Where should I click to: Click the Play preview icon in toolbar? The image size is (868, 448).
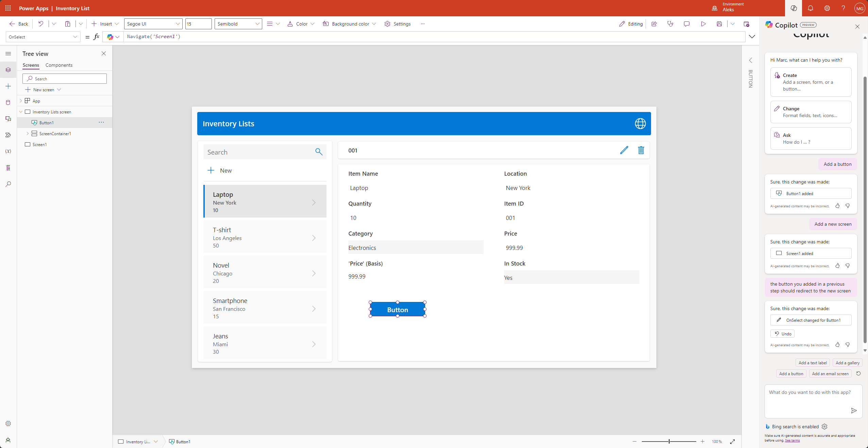pyautogui.click(x=703, y=24)
